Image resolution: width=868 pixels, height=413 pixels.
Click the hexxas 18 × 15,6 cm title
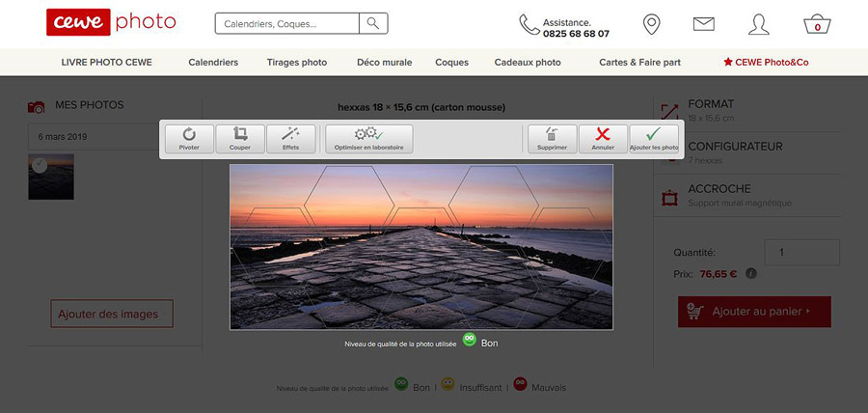421,107
